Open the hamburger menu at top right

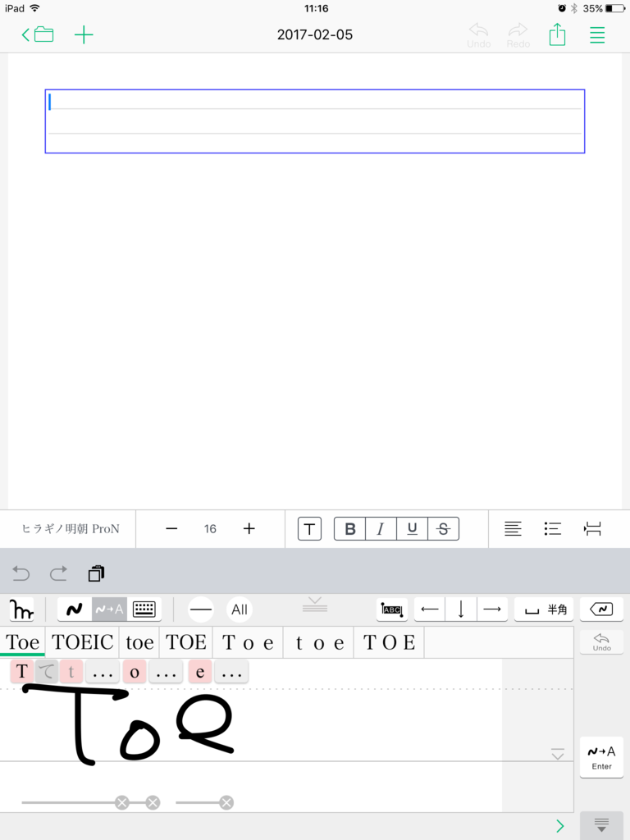pyautogui.click(x=597, y=35)
